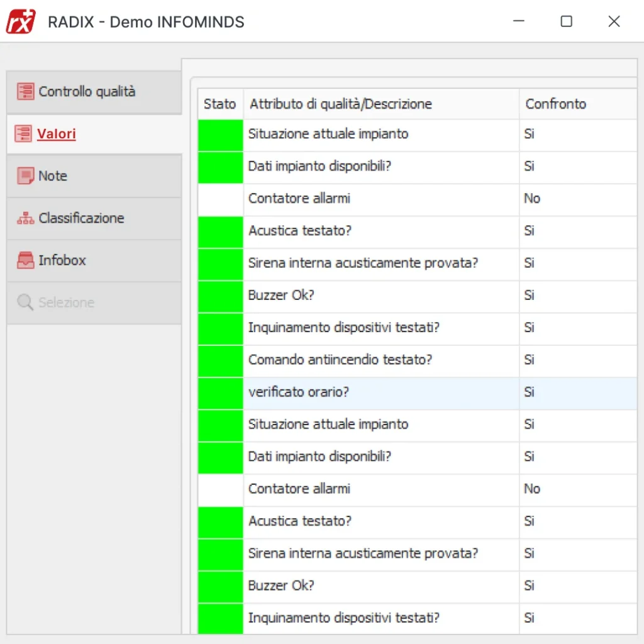Click the Attributo di qualità/Descrizione column header
This screenshot has width=644, height=644.
click(x=340, y=104)
